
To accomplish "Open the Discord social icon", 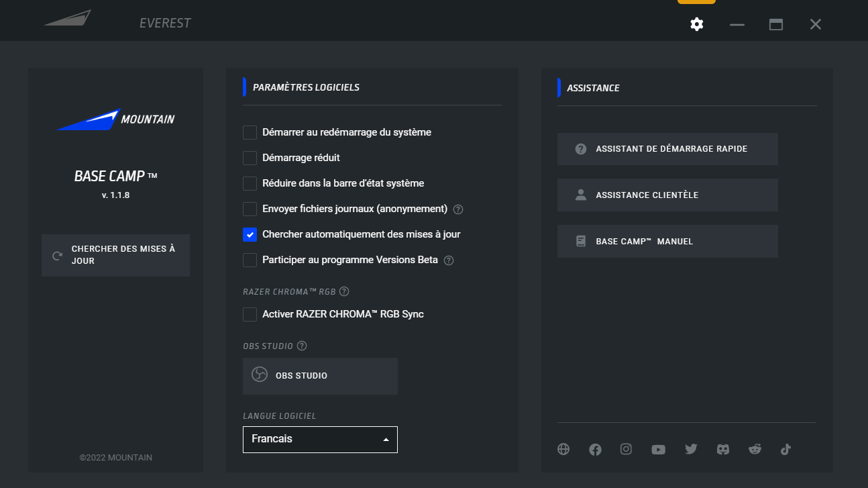I will pos(723,450).
